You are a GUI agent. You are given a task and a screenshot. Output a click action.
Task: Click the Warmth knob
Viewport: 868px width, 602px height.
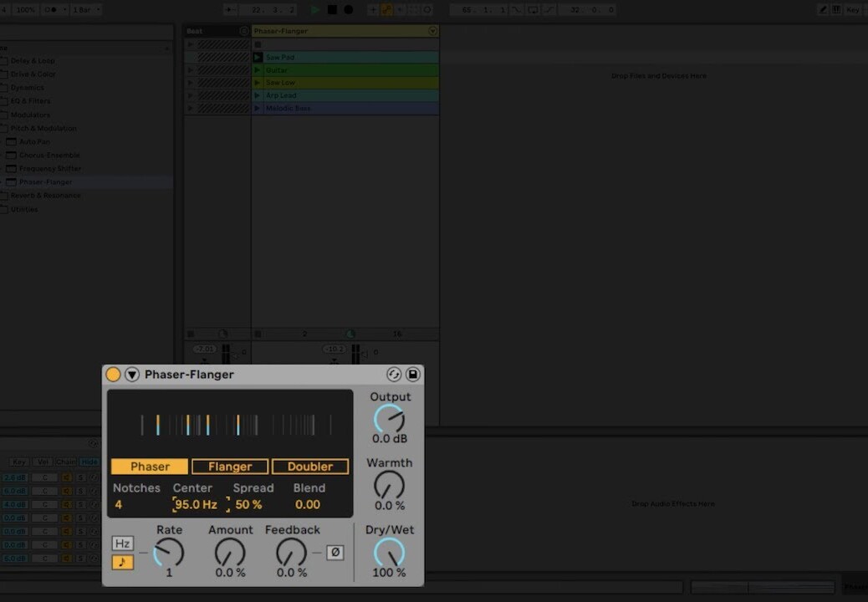(389, 486)
